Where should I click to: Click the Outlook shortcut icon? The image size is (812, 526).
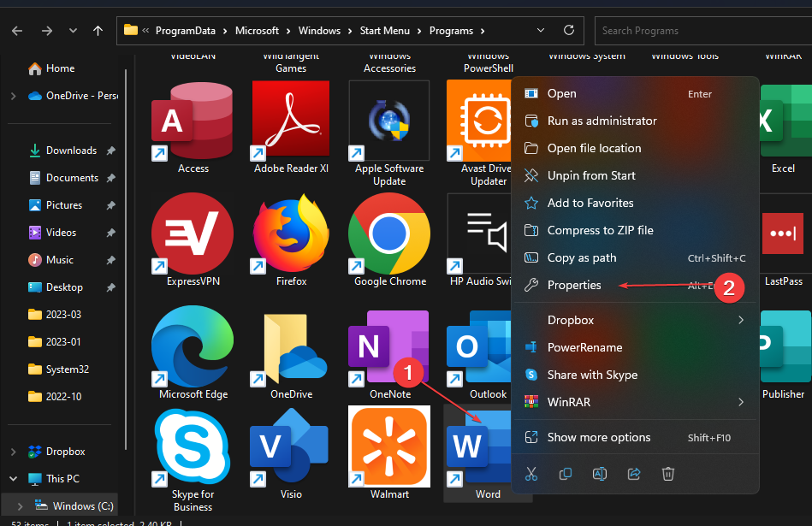tap(479, 348)
